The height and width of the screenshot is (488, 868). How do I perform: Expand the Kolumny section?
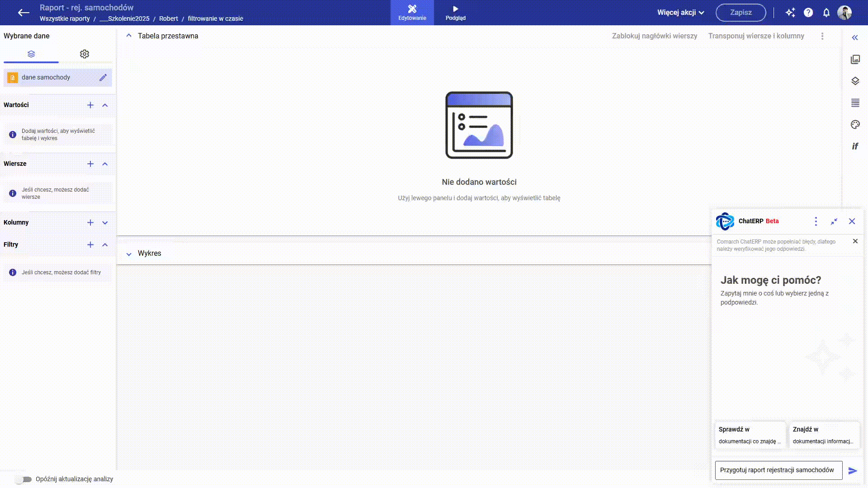105,223
